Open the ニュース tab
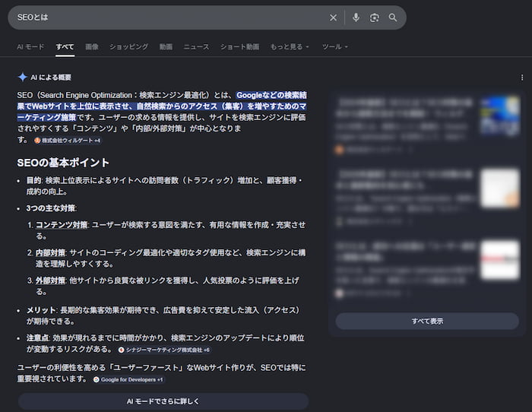The width and height of the screenshot is (532, 412). pyautogui.click(x=196, y=47)
